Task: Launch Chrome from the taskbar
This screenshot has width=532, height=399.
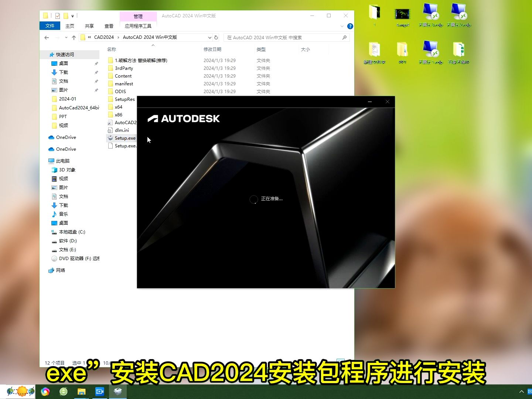Action: click(x=45, y=391)
